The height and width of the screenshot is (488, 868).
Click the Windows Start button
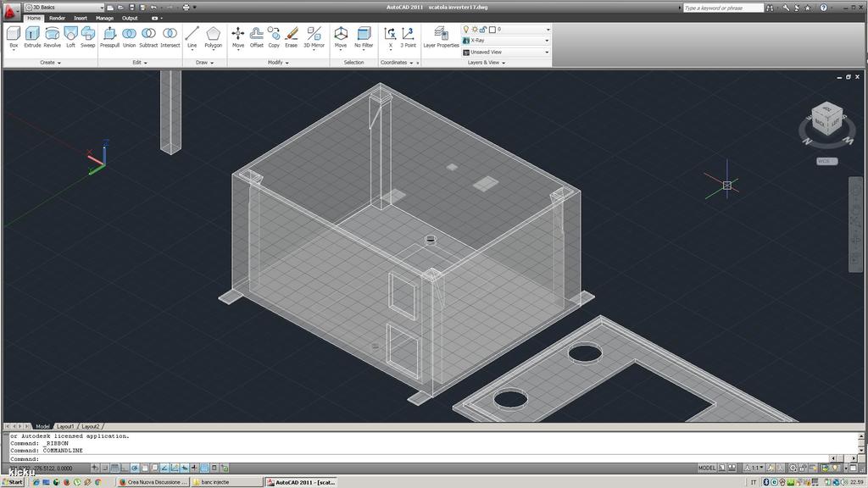pos(13,482)
